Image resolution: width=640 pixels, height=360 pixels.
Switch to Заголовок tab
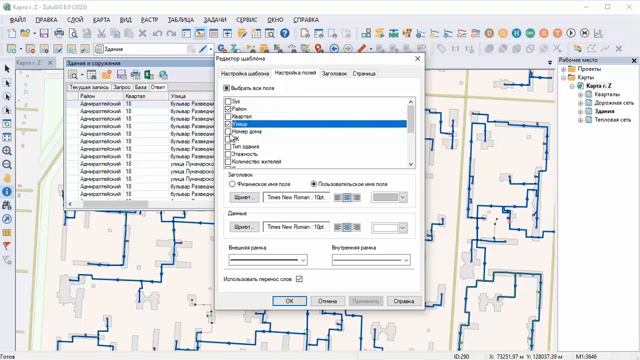click(334, 73)
